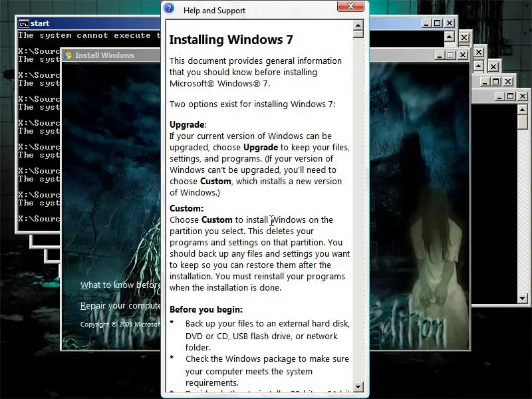Click the up arrow of the start window scrollbar
This screenshot has width=532, height=399.
[450, 37]
